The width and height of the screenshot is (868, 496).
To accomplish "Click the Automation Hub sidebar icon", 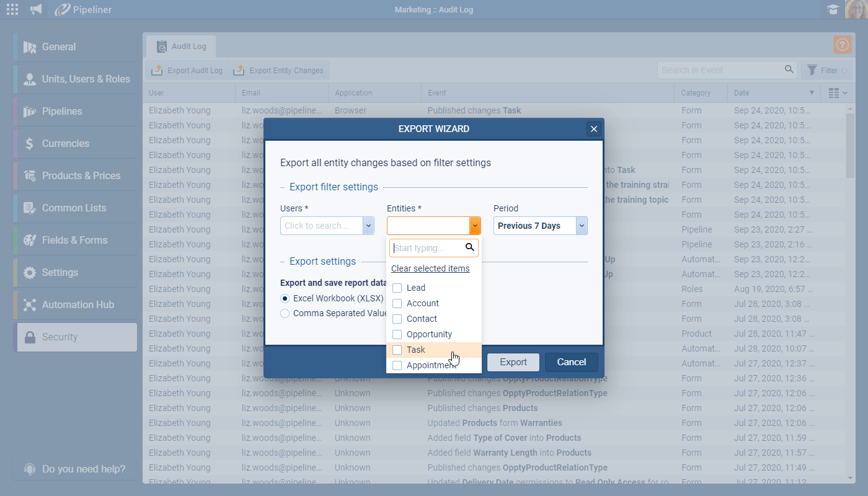I will [x=30, y=305].
